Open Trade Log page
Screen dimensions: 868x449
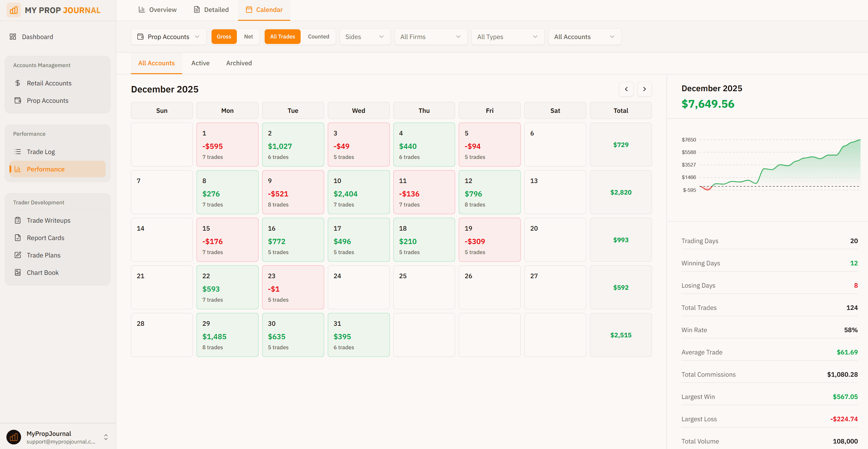click(x=57, y=152)
